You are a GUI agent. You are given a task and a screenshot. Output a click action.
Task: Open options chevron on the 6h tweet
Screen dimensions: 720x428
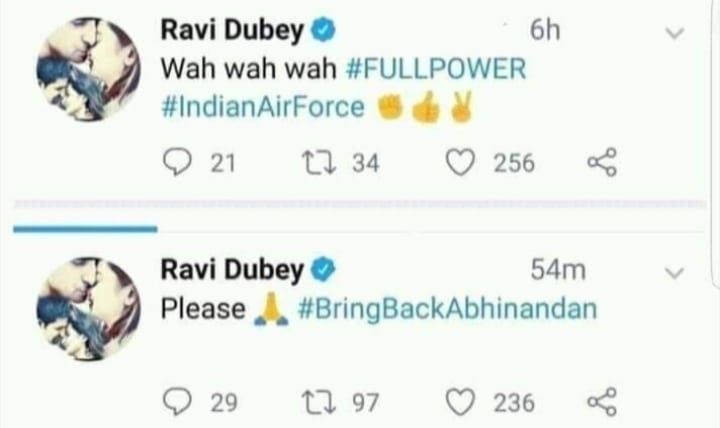coord(675,33)
